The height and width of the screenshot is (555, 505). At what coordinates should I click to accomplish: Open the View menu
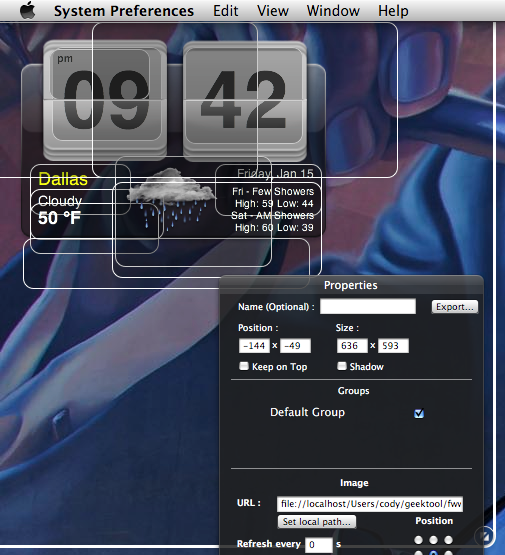pos(273,11)
